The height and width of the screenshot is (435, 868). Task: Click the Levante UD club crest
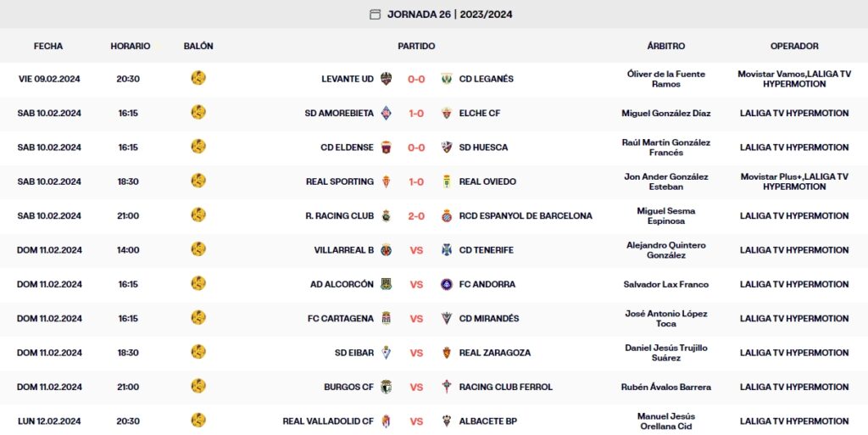[387, 79]
